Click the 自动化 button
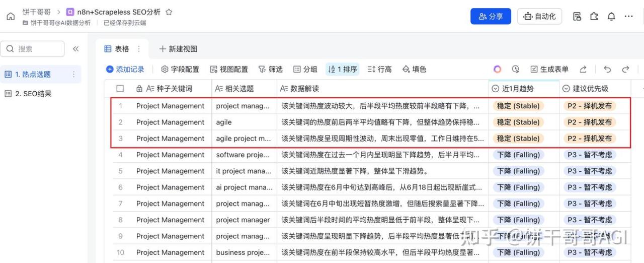 [x=539, y=16]
